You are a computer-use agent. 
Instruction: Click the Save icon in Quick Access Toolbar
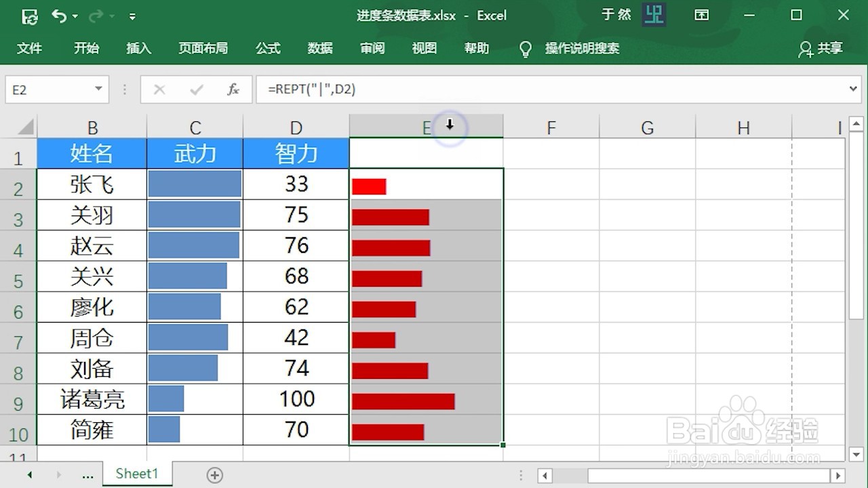(28, 16)
